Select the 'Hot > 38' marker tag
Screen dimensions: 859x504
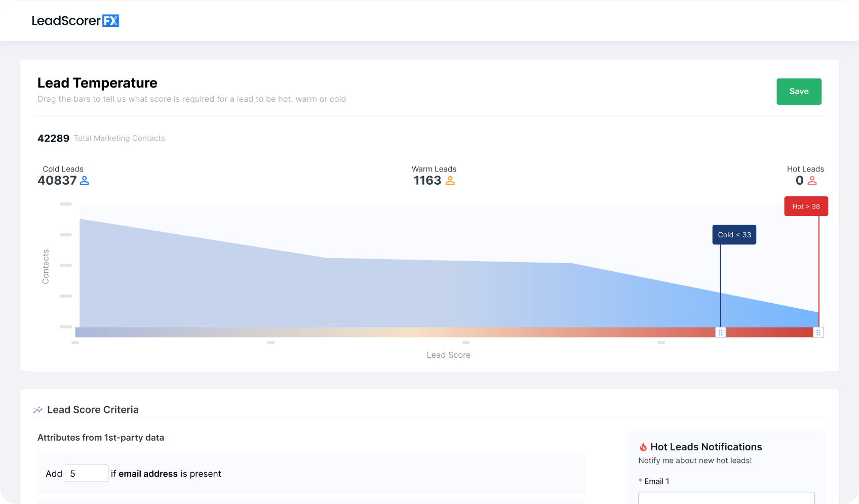click(x=806, y=206)
